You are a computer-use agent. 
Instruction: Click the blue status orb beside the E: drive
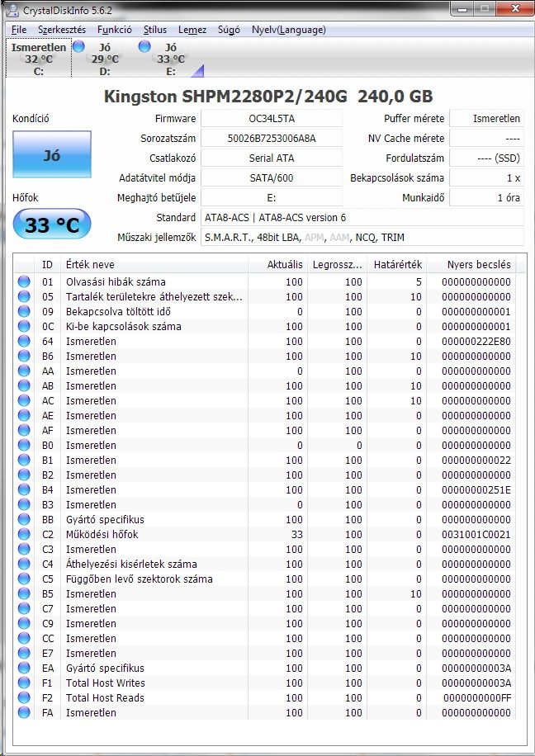pyautogui.click(x=144, y=47)
